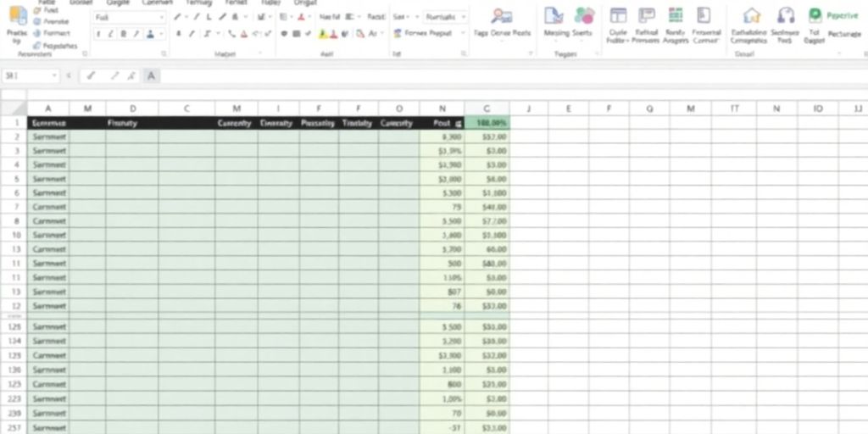Toggle the second format button under the font box
Screen dimensions: 868x434
point(111,34)
